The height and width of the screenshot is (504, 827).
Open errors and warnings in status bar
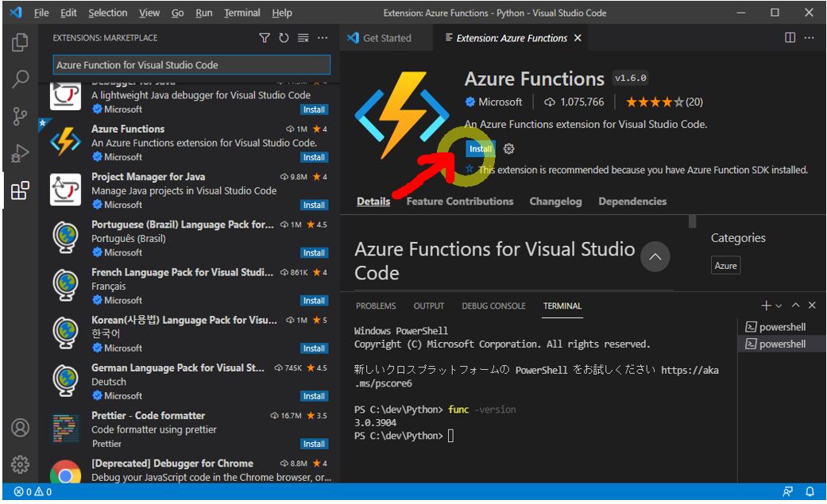click(33, 492)
